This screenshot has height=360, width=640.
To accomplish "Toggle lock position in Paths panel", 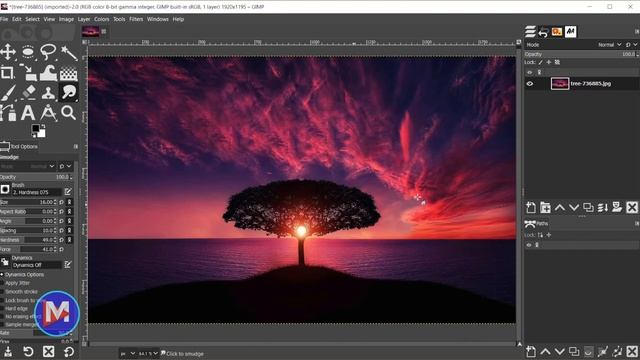I will (x=549, y=235).
